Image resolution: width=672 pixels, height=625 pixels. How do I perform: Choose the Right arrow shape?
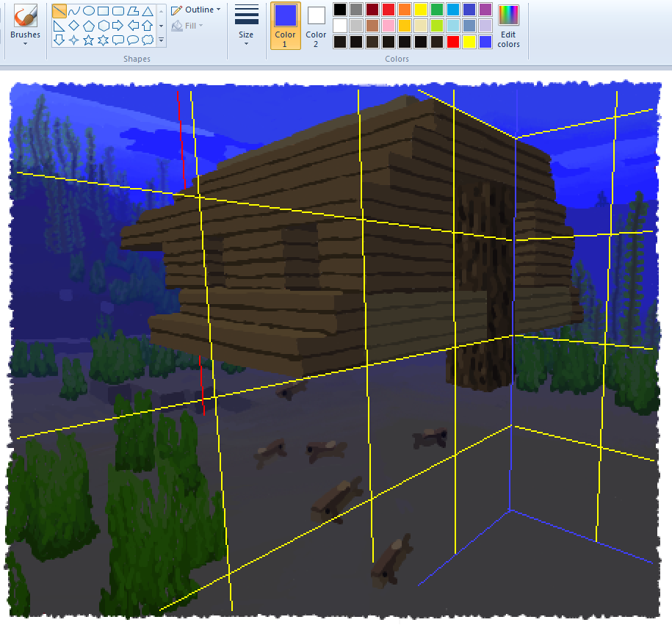[x=118, y=26]
